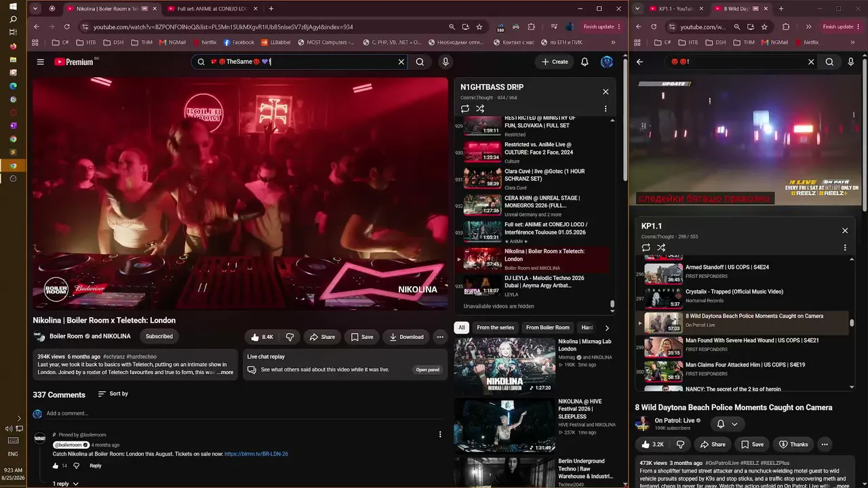This screenshot has height=488, width=868.
Task: Expand Daytona Beach video description ...more
Action: [x=842, y=486]
